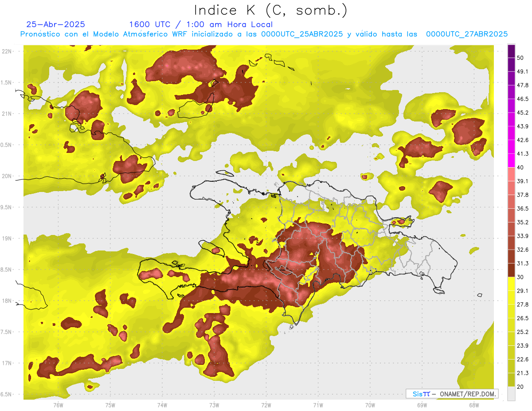The width and height of the screenshot is (532, 411).
Task: Click the "SisTT - ONAMET/REP.DOM." credit label
Action: click(x=452, y=394)
